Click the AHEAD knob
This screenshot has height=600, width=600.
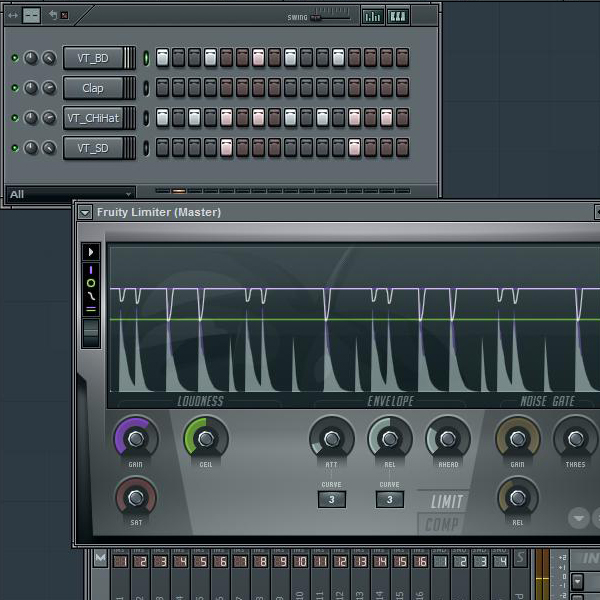[x=448, y=439]
